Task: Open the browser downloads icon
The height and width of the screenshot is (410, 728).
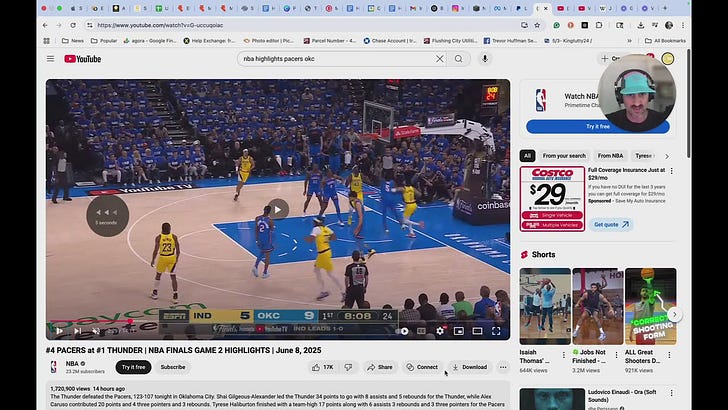Action: point(641,25)
